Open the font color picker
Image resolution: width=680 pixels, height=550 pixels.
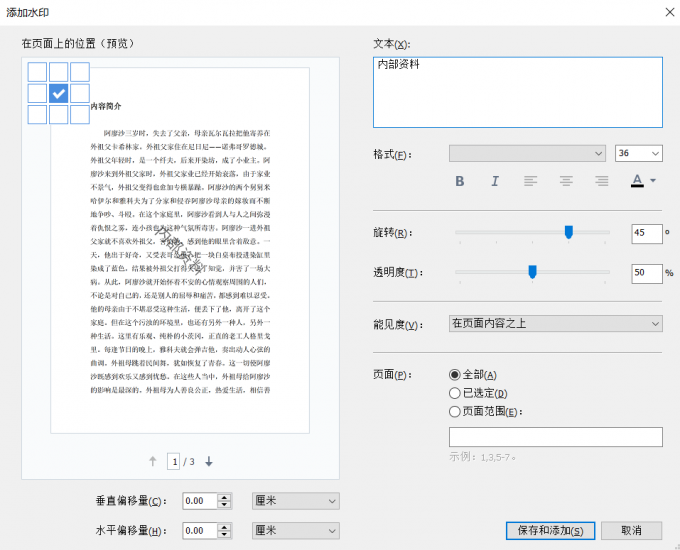(643, 181)
